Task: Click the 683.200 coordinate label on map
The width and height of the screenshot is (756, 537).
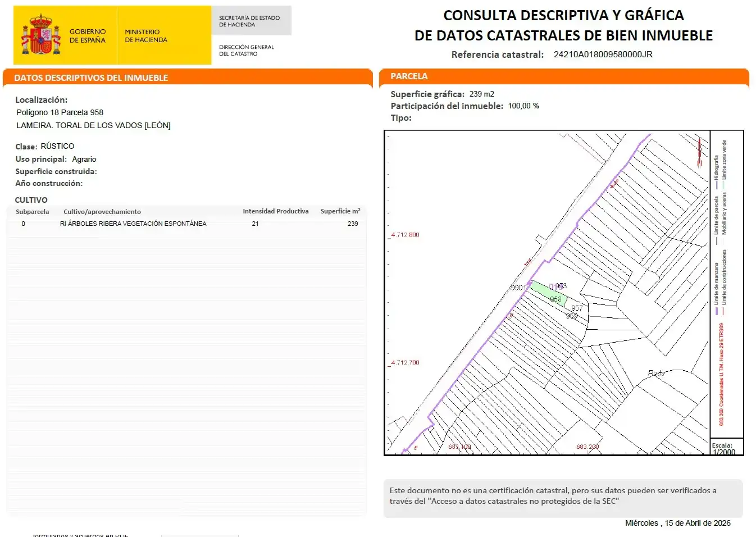Action: point(588,447)
